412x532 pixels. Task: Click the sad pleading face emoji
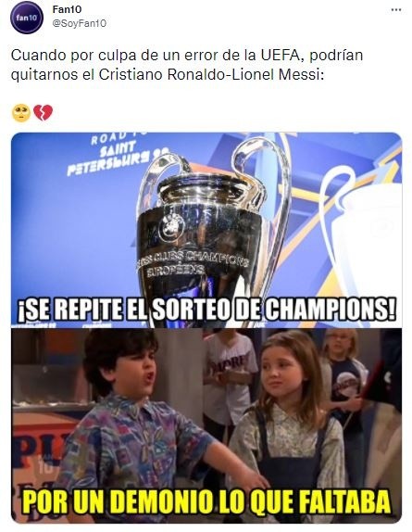pyautogui.click(x=21, y=113)
